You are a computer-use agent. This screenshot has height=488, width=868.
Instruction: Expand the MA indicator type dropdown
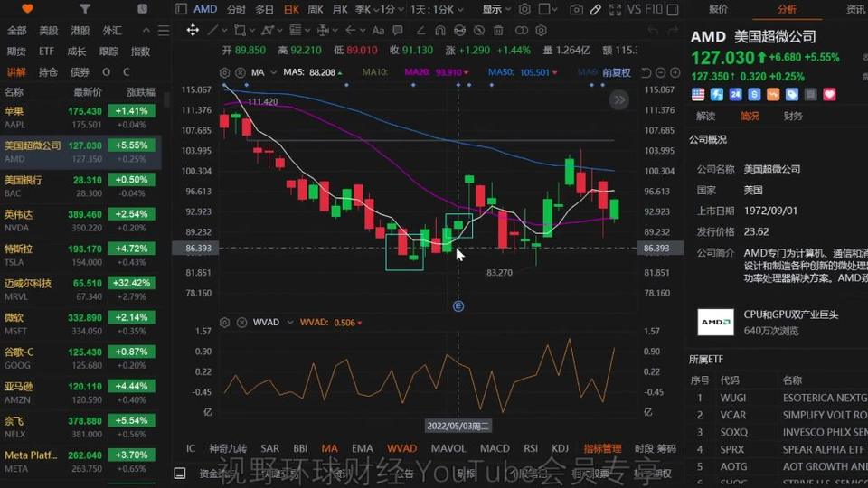coord(273,72)
